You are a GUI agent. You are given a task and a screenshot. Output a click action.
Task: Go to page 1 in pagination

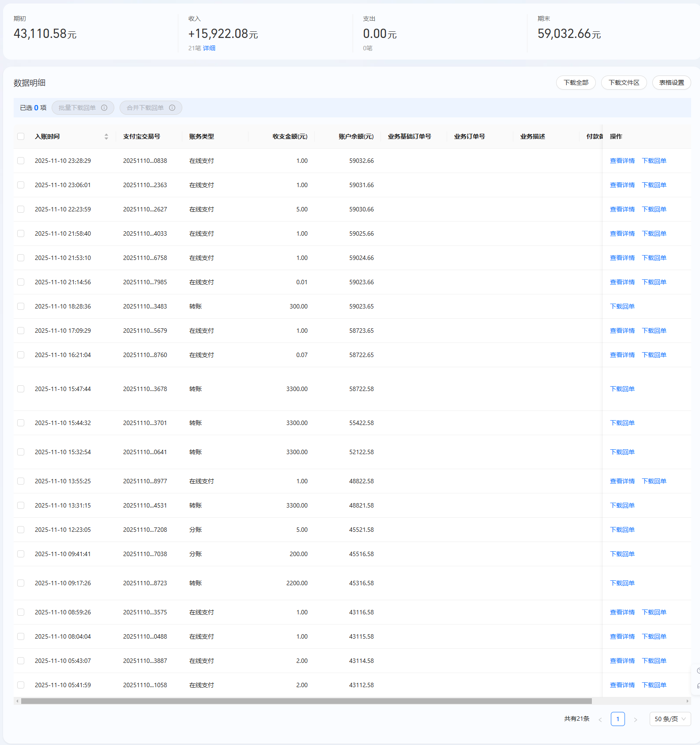pyautogui.click(x=617, y=719)
